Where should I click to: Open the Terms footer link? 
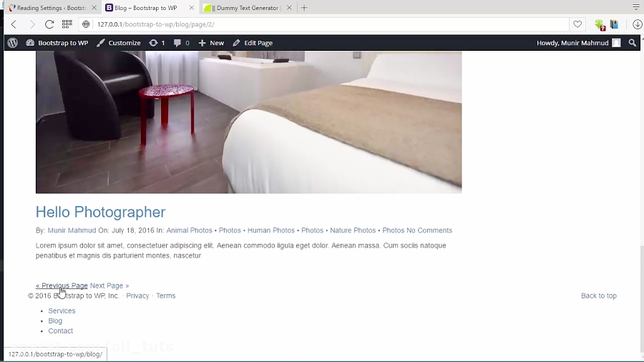(165, 295)
